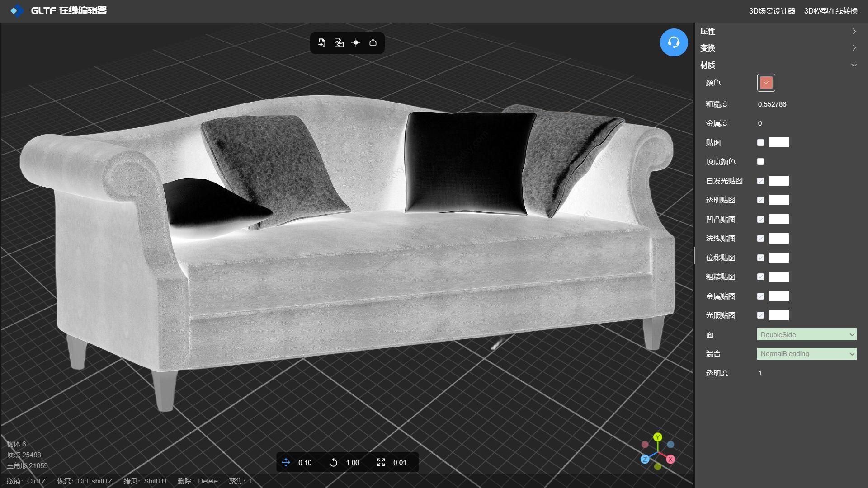Uncheck the 法线贴图 normal map checkbox

[760, 238]
